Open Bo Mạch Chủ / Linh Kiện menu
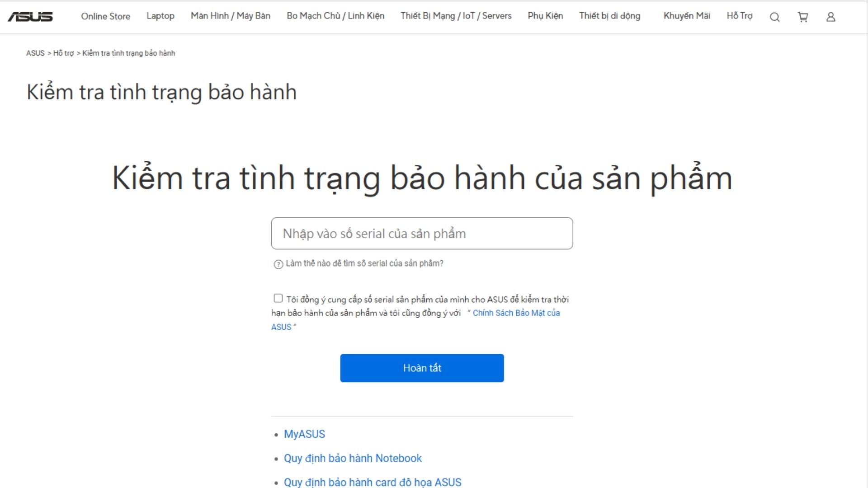Screen dimensions: 868x488 335,16
